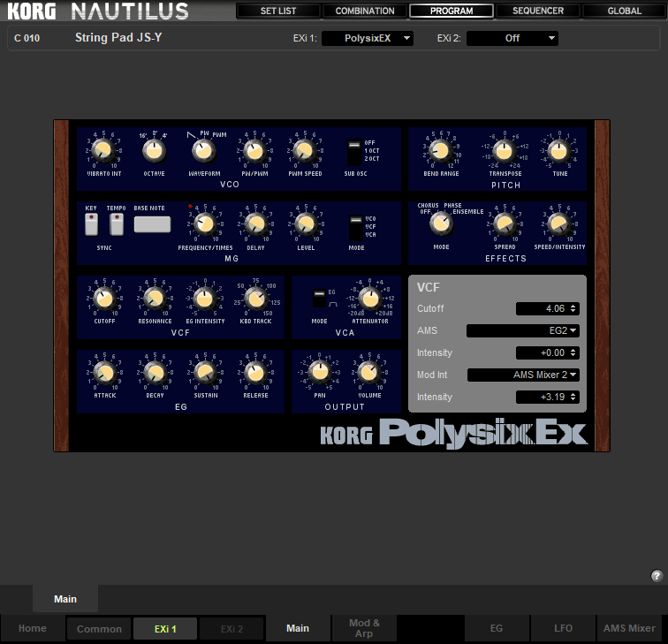Open the help question mark icon
The width and height of the screenshot is (668, 644).
pyautogui.click(x=657, y=576)
